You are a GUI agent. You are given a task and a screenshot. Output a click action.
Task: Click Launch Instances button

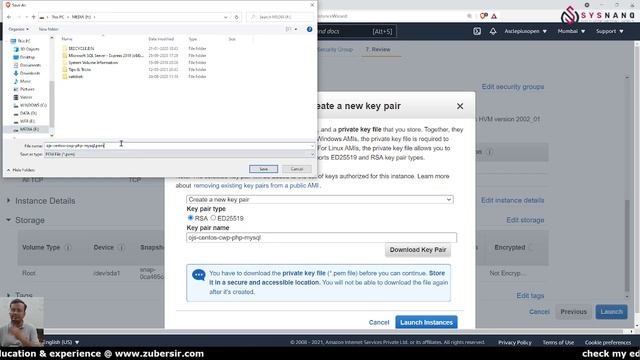pyautogui.click(x=426, y=322)
